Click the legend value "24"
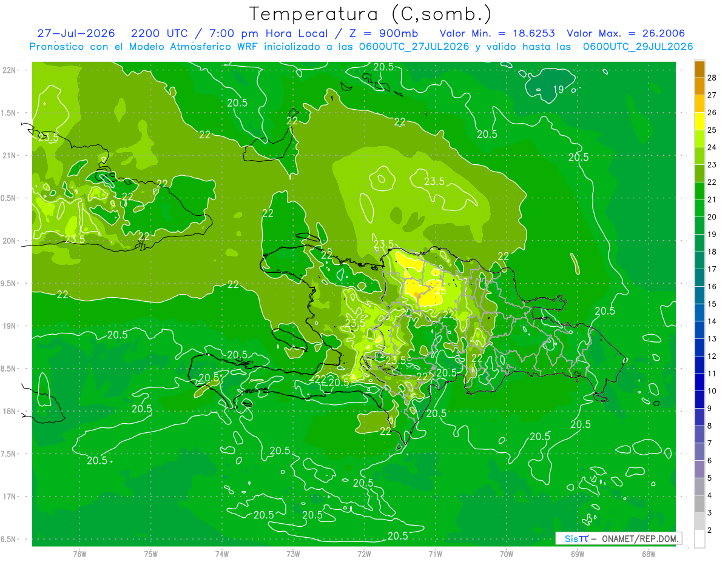 pos(713,147)
